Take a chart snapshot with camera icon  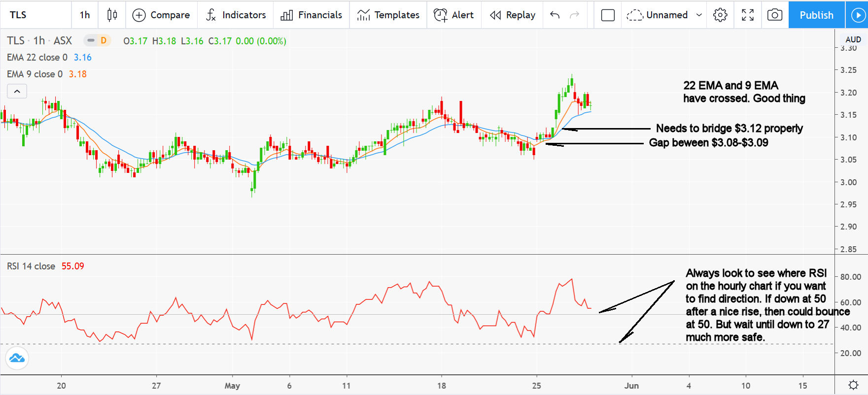(x=775, y=15)
